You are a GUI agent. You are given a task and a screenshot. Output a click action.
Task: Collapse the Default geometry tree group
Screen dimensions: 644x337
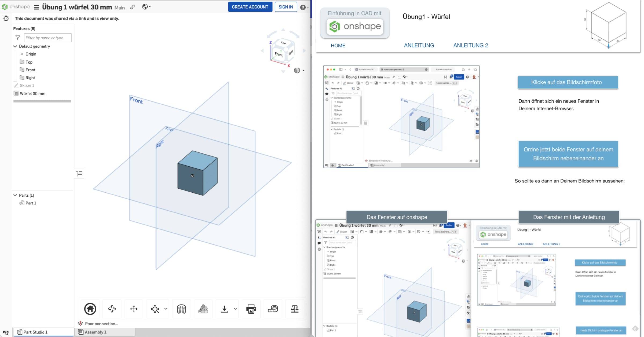[15, 46]
